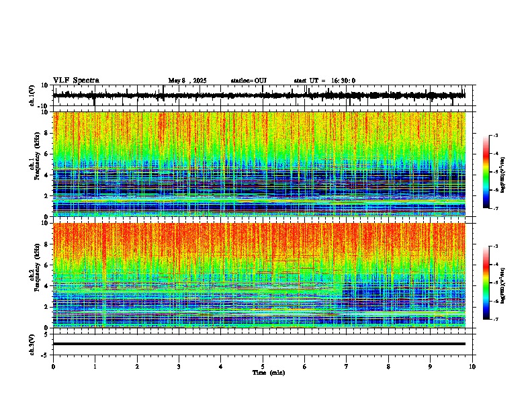Image resolution: width=532 pixels, height=411 pixels.
Task: Click the ch.2 color bar "log(PSD)(V²/Hz)" label
Action: 502,285
